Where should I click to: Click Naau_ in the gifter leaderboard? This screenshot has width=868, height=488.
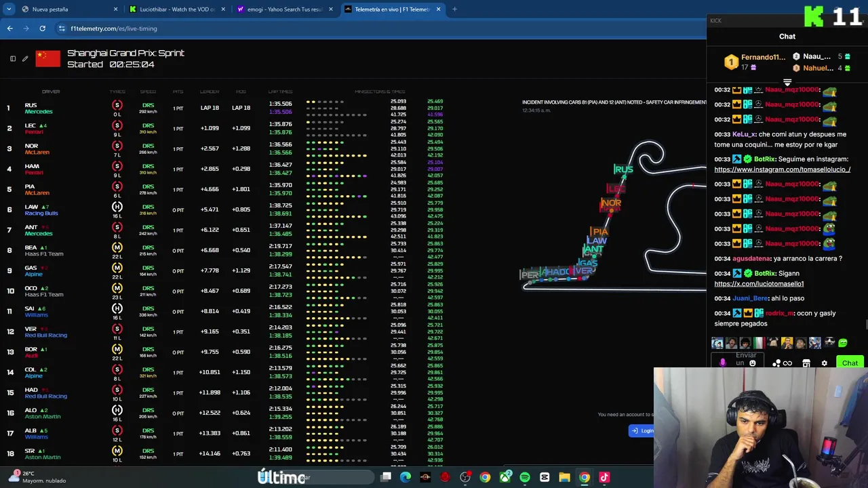tap(816, 56)
